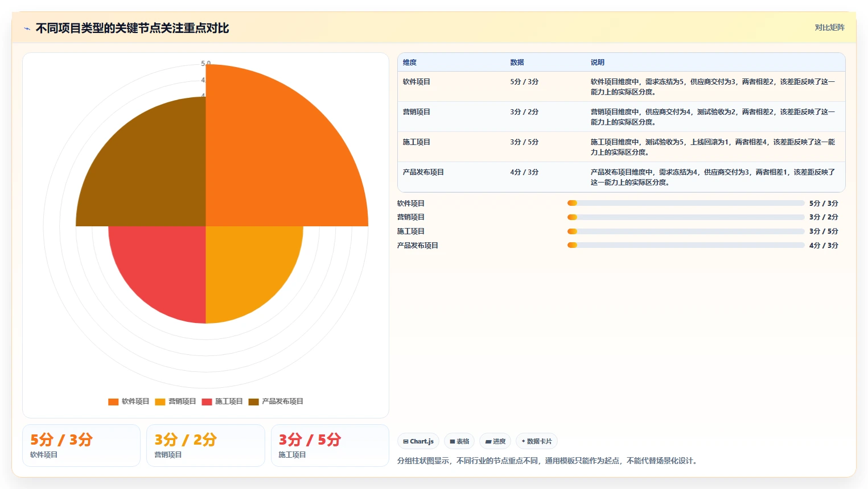Toggle 软件项目 legend swatch in the chart
868x489 pixels.
coord(113,401)
